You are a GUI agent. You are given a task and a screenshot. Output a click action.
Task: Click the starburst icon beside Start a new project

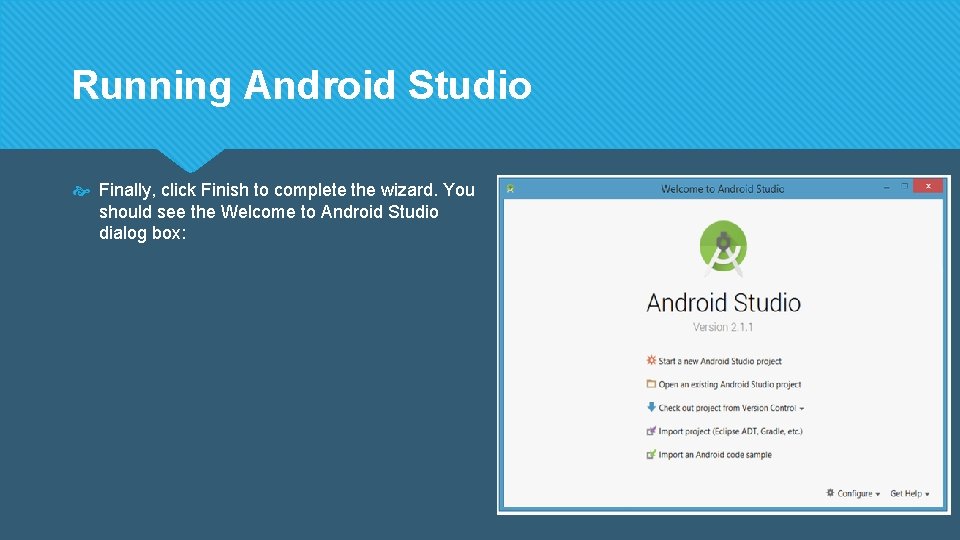click(x=651, y=360)
